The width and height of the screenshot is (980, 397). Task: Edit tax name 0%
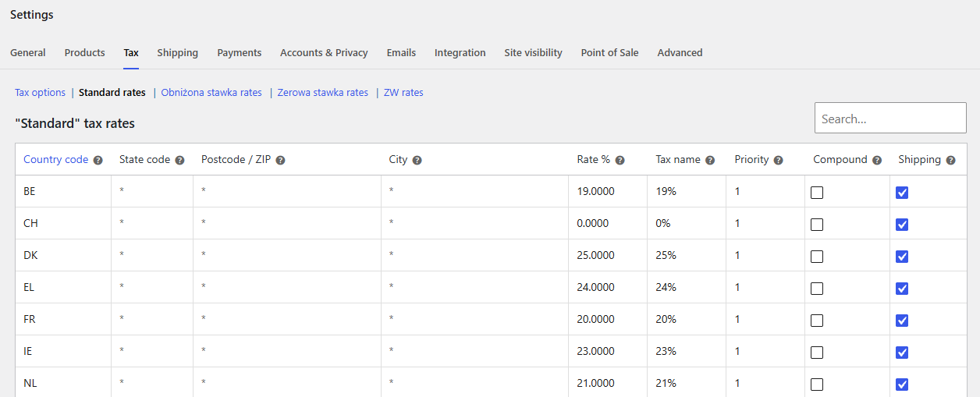pos(687,223)
